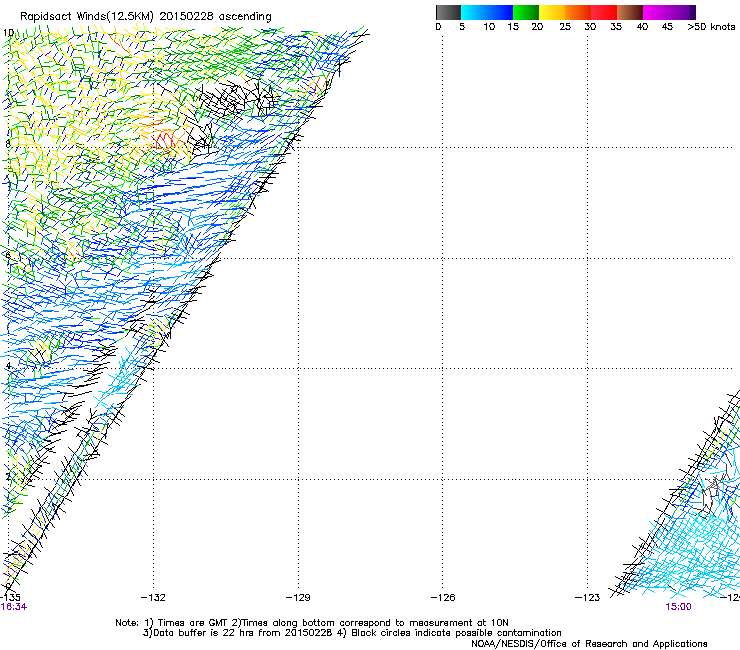This screenshot has width=740, height=650.
Task: Click the '-135' longitude label
Action: [10, 598]
